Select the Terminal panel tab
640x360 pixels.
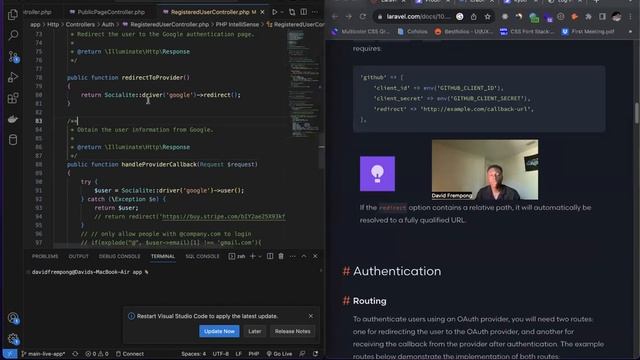(163, 256)
